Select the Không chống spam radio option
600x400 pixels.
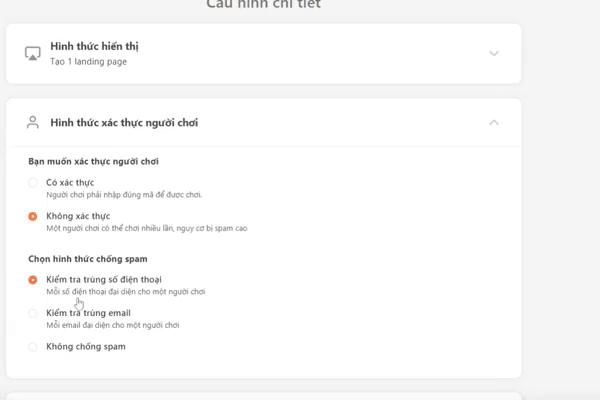click(x=33, y=347)
